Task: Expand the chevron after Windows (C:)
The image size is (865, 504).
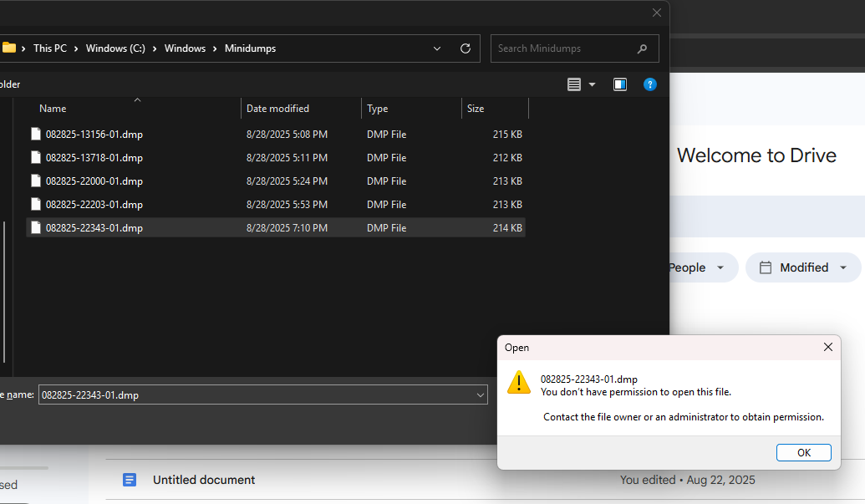Action: point(155,48)
